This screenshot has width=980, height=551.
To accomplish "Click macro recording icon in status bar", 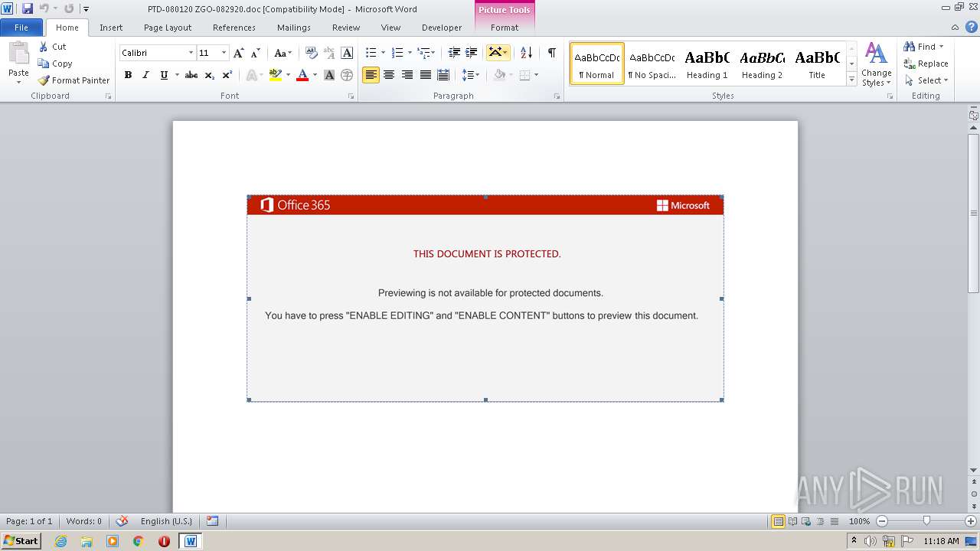I will pyautogui.click(x=212, y=521).
